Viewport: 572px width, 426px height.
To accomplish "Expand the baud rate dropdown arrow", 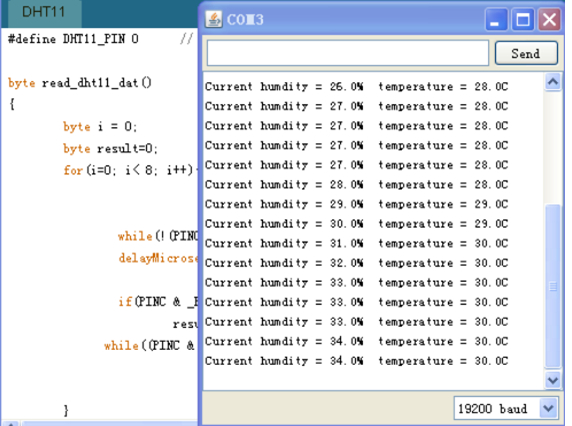I will (x=548, y=408).
